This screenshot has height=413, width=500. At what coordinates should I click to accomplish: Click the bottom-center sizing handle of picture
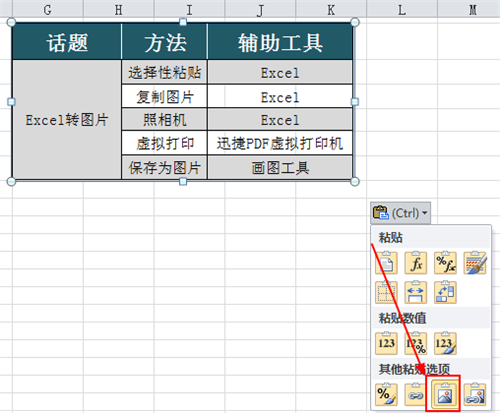[183, 181]
